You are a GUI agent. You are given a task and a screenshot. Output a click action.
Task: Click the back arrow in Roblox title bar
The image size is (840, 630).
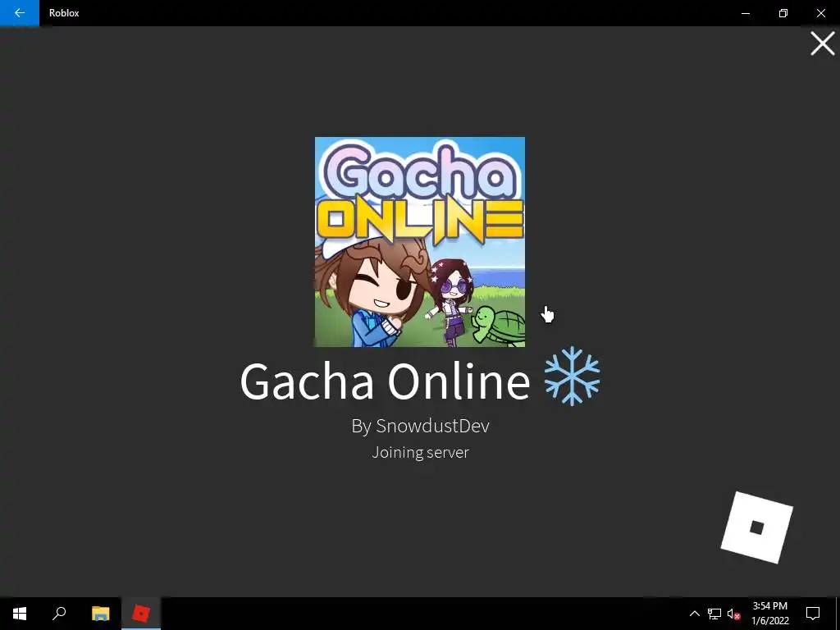pos(20,13)
